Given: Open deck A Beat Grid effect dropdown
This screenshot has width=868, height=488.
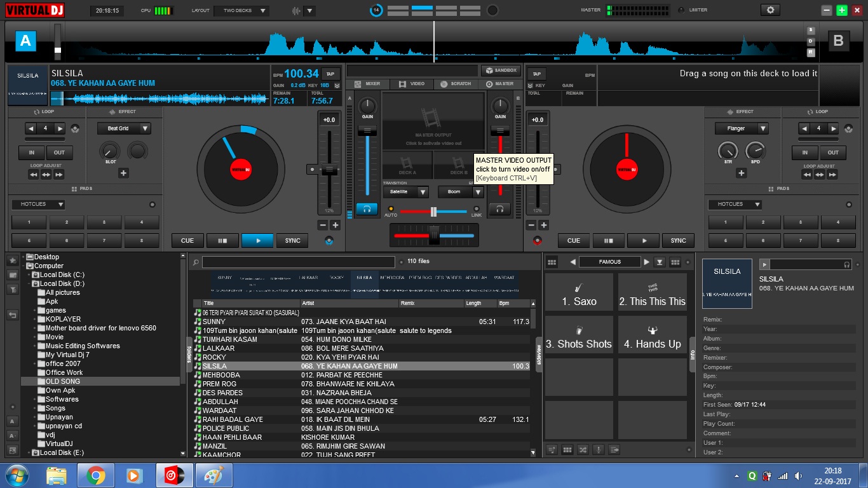Looking at the screenshot, I should coord(124,128).
